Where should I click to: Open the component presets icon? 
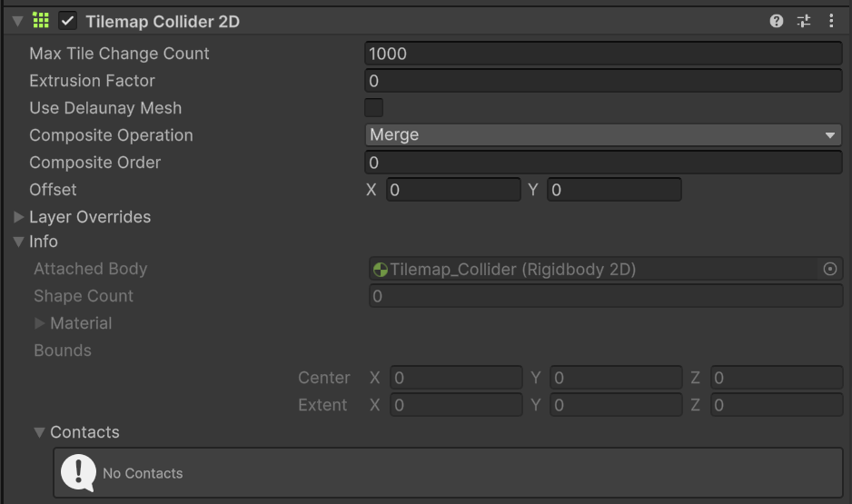[803, 21]
